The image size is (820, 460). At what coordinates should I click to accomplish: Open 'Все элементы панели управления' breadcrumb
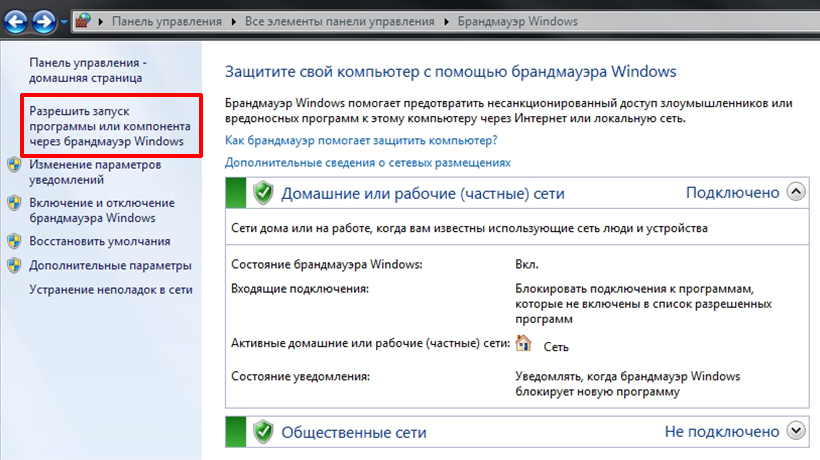pos(339,21)
